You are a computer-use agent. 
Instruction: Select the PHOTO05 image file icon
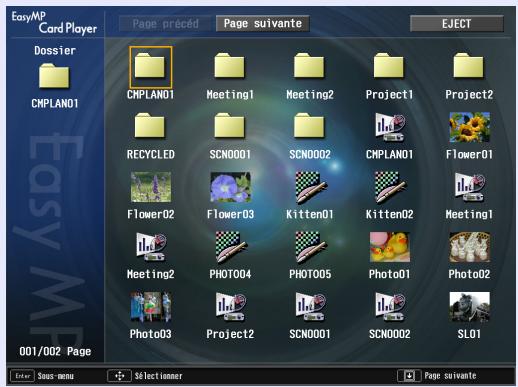[311, 247]
